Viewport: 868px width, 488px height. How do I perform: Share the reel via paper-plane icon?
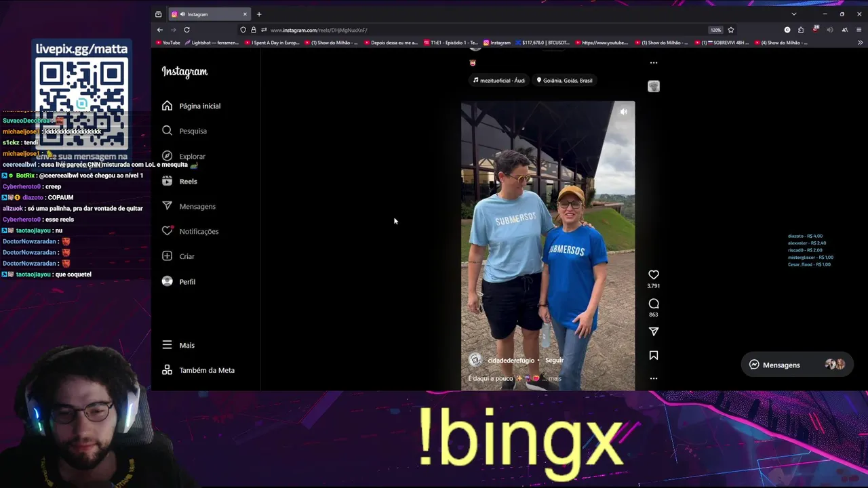(654, 331)
